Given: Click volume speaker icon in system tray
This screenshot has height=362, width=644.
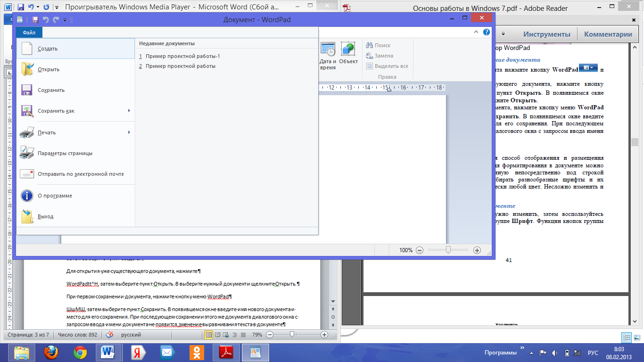Looking at the screenshot, I should pos(555,353).
